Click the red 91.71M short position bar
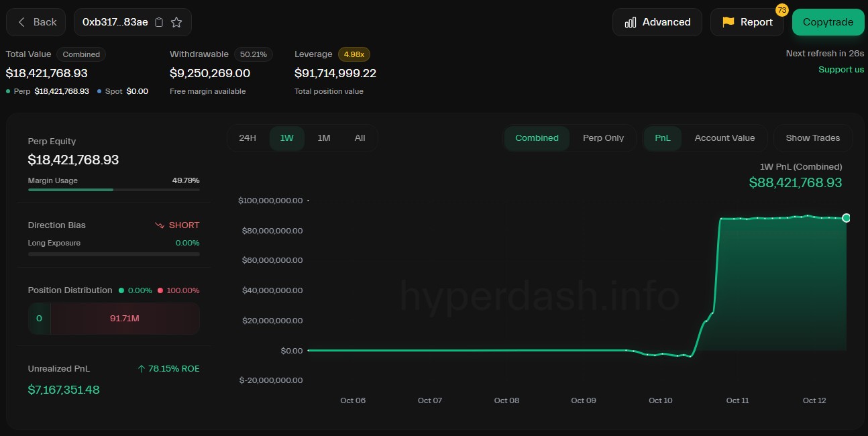Screen dimensions: 868x436 [x=125, y=319]
